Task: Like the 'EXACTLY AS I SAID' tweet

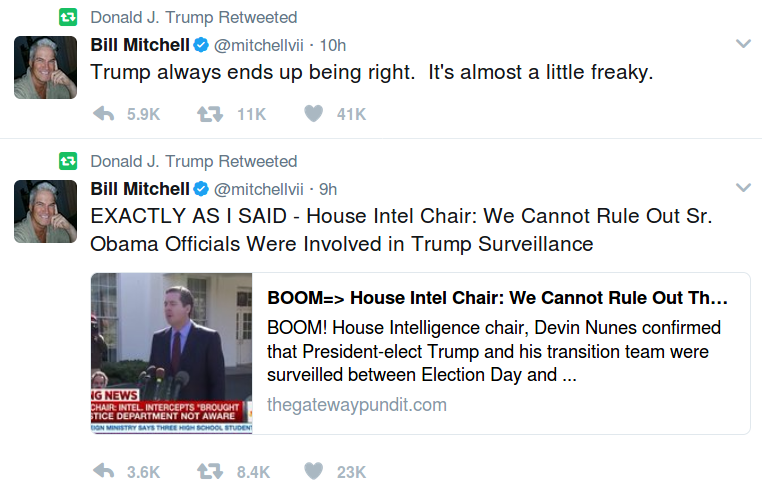Action: point(313,471)
